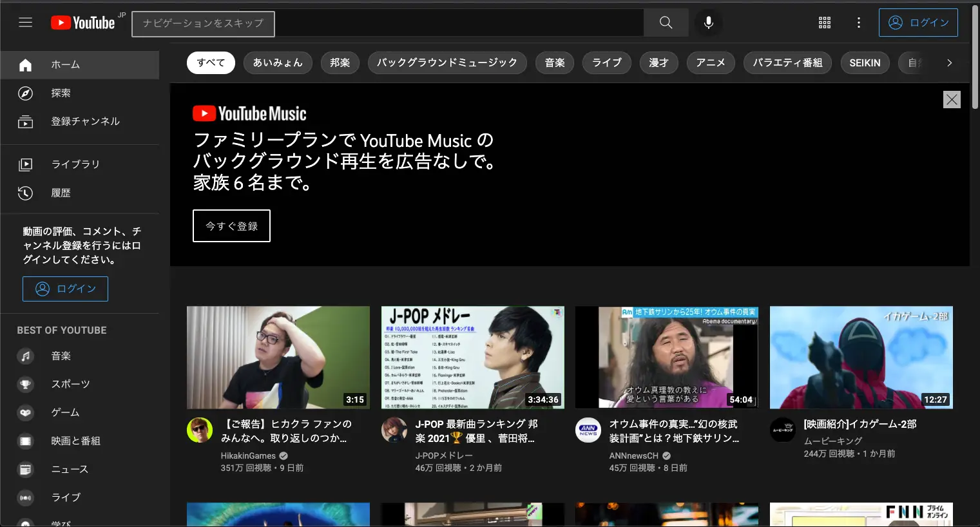
Task: Click ANNnewsCH channel name
Action: pyautogui.click(x=634, y=455)
